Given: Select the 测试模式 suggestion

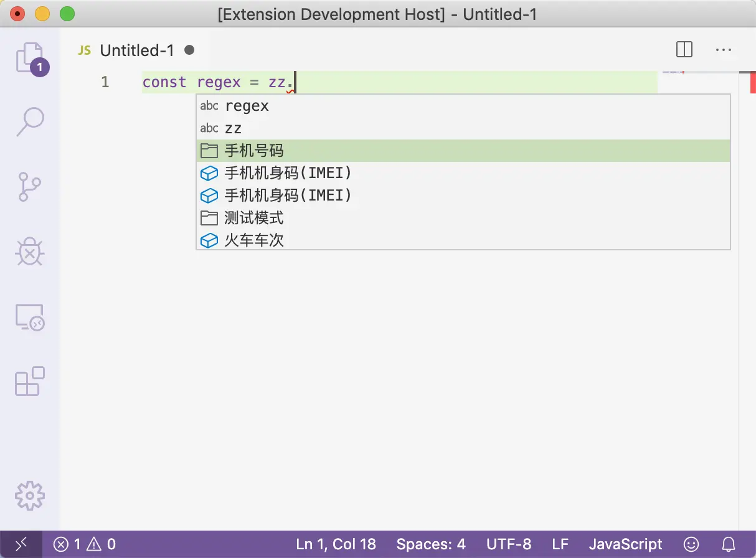Looking at the screenshot, I should pos(463,218).
